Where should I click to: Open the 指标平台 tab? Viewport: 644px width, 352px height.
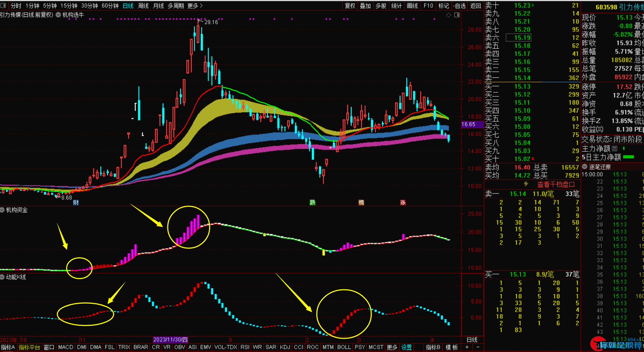point(29,347)
